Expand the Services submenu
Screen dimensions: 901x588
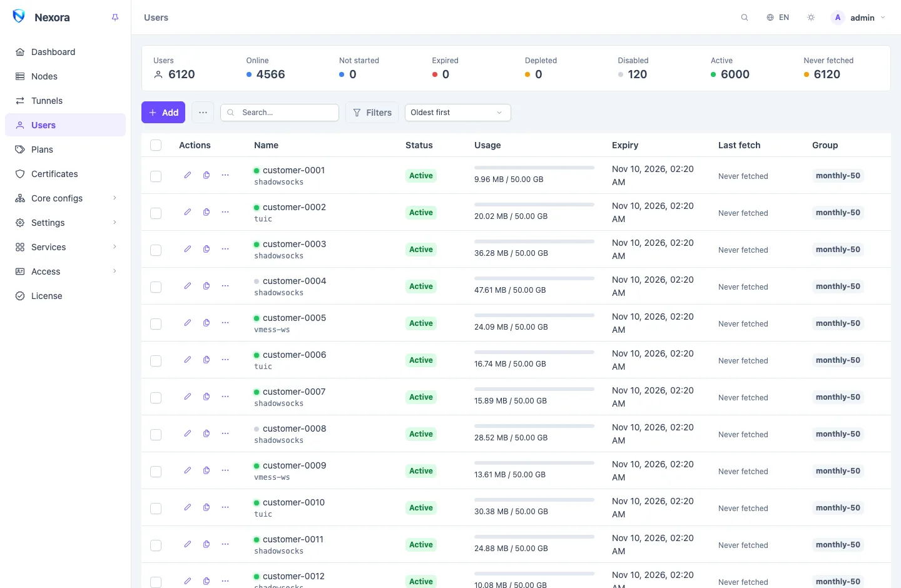click(x=66, y=247)
